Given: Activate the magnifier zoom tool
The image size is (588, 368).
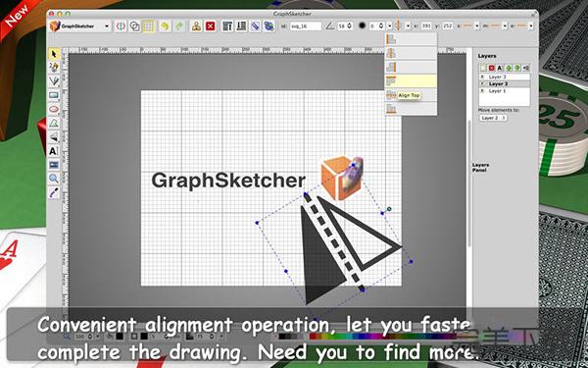Looking at the screenshot, I should point(54,179).
